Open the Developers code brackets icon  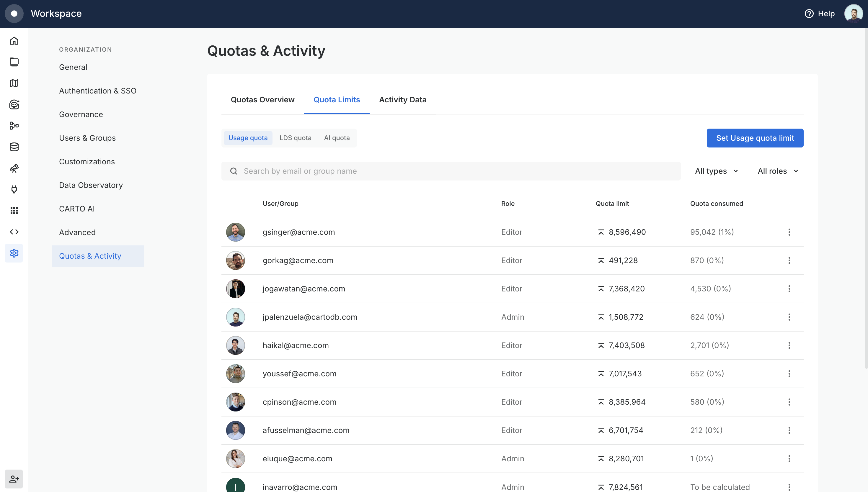tap(14, 232)
